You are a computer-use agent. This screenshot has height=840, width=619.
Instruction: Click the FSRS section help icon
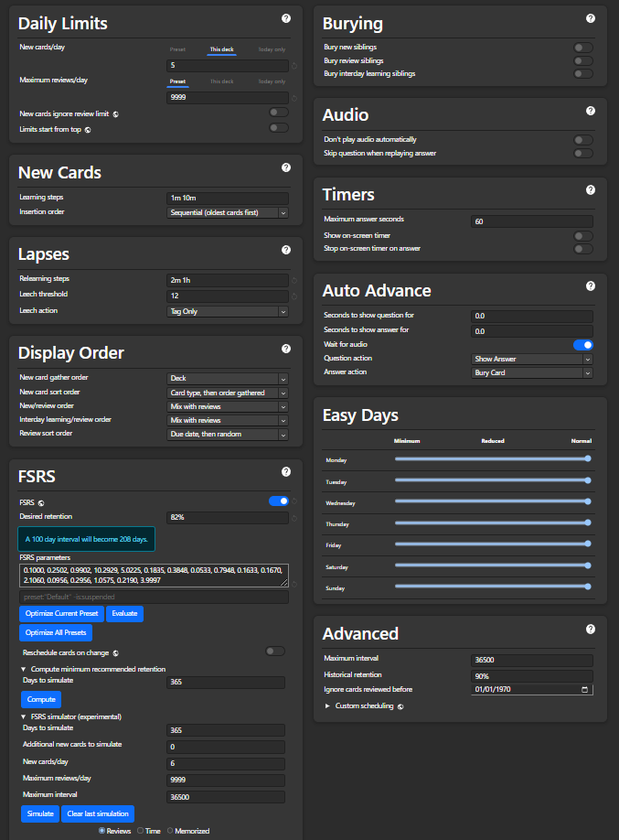click(286, 471)
